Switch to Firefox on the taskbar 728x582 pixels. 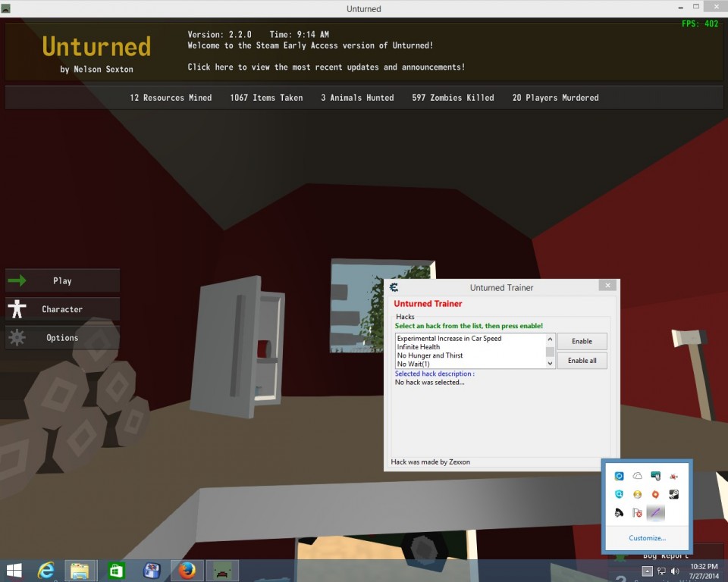click(187, 571)
